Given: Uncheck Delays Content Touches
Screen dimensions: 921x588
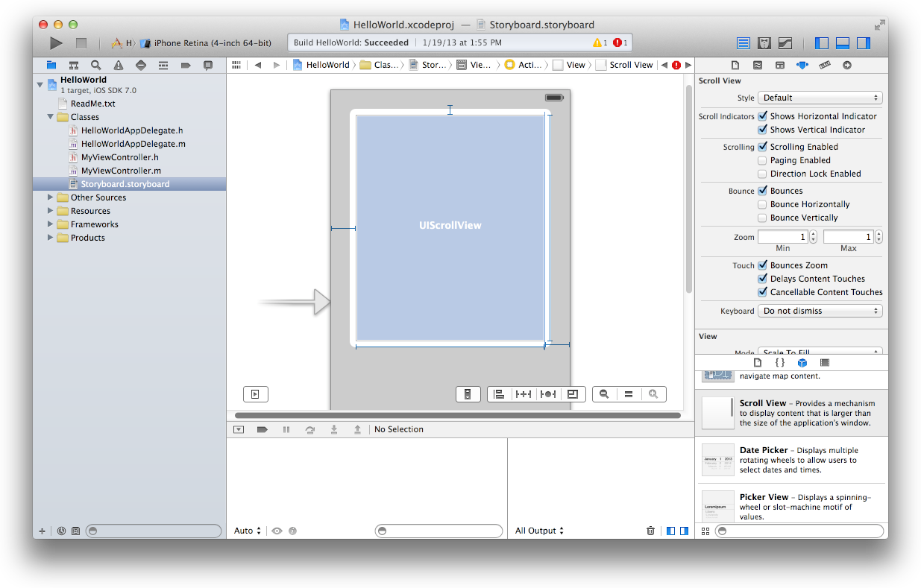Looking at the screenshot, I should pos(762,279).
